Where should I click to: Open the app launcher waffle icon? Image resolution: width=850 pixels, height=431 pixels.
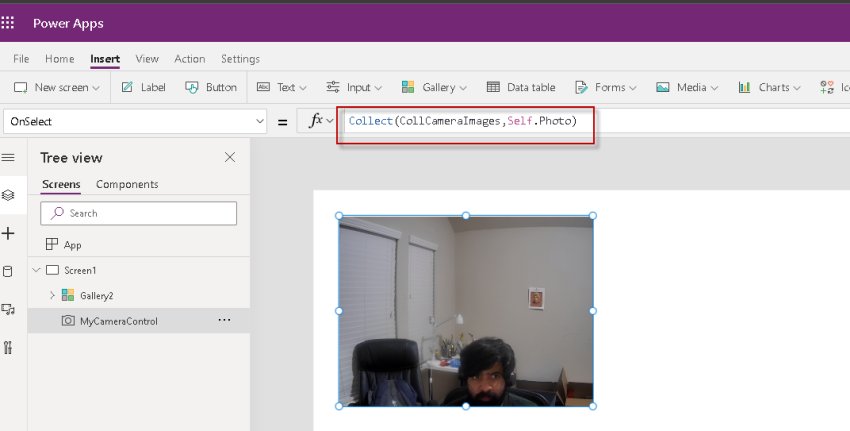[7, 23]
